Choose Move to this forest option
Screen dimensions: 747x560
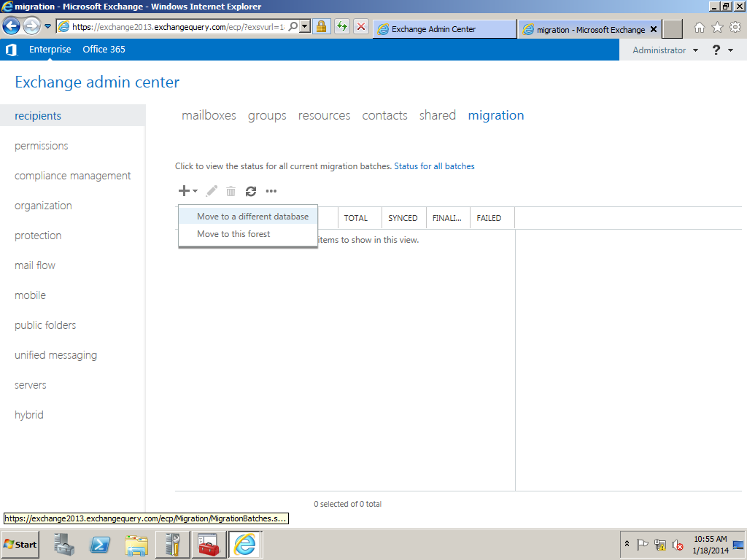coord(233,234)
